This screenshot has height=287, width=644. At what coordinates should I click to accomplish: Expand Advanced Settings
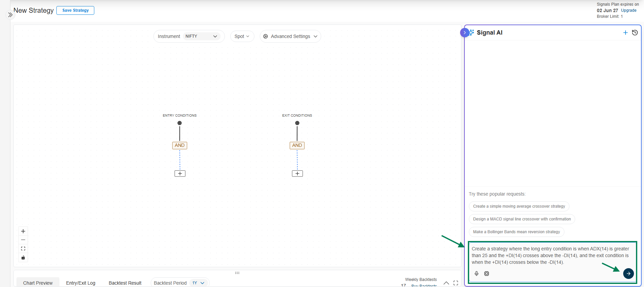[290, 36]
